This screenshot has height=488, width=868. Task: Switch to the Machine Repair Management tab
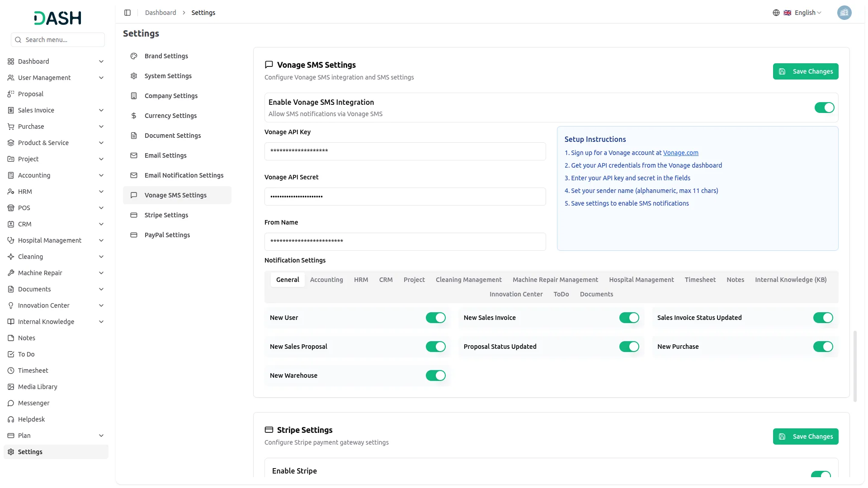click(x=555, y=280)
